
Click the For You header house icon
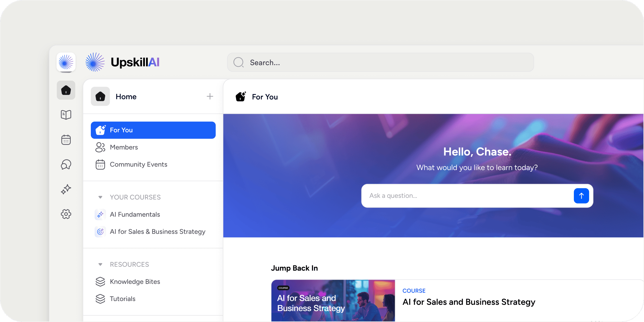point(241,97)
